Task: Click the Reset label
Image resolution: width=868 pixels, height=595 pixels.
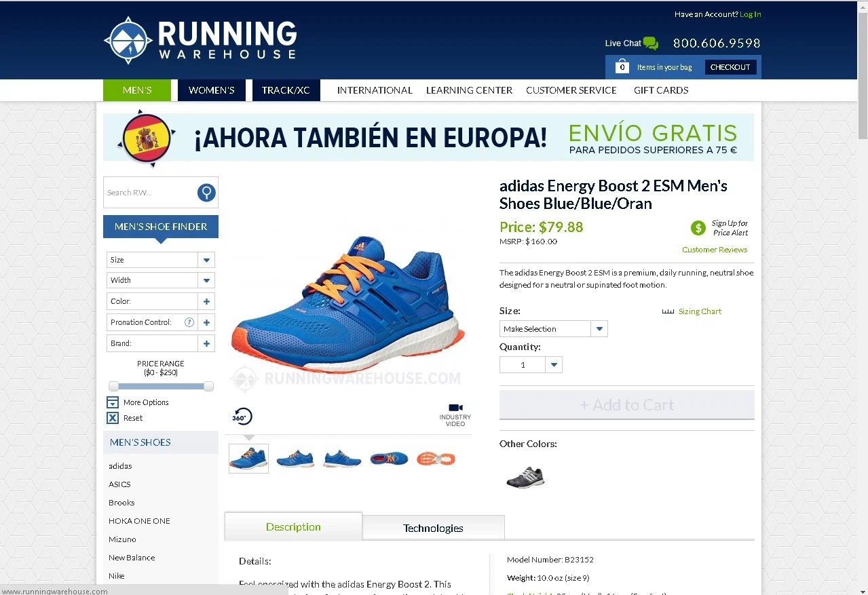Action: click(133, 418)
